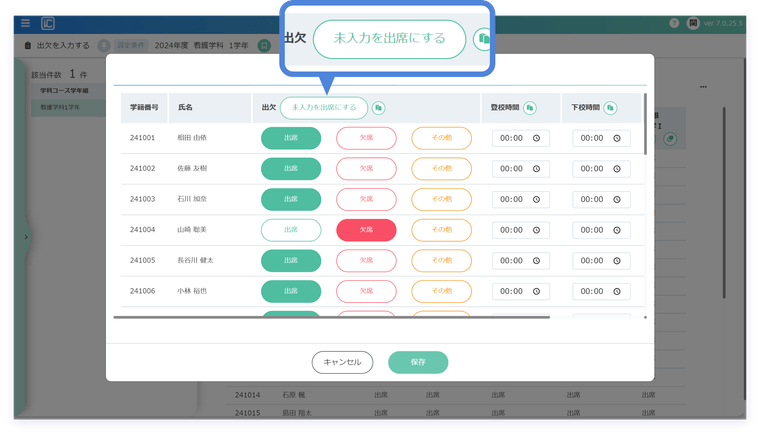Screen dimensions: 760x436
Task: Click the three-dots icon in background window
Action: [x=703, y=87]
